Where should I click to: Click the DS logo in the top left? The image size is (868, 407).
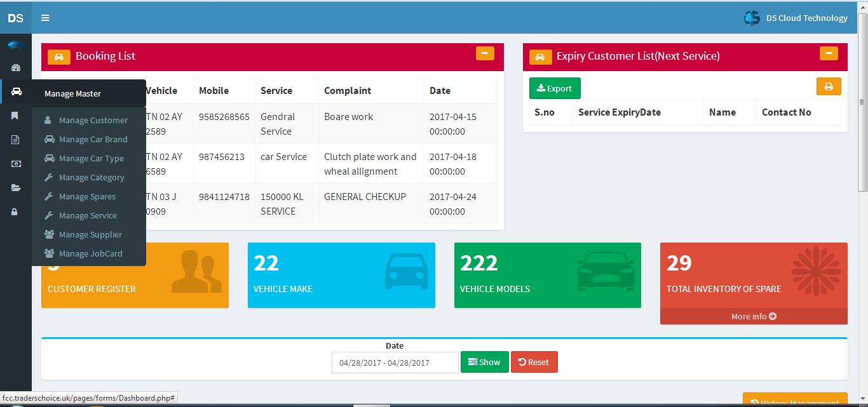[x=15, y=18]
